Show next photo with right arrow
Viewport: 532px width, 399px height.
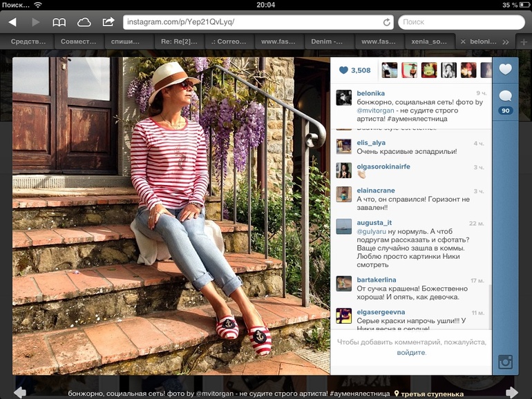pyautogui.click(x=512, y=393)
